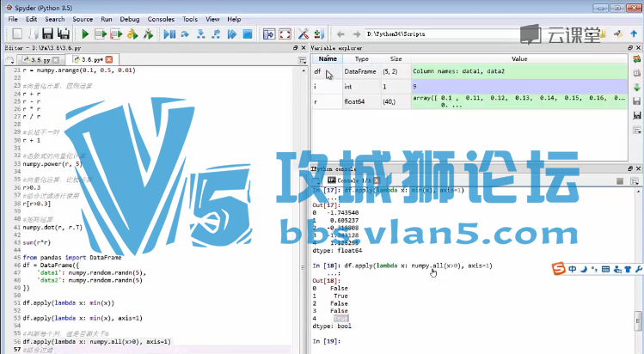Screen dimensions: 644x354
Task: Run current cell and advance
Action: point(116,34)
